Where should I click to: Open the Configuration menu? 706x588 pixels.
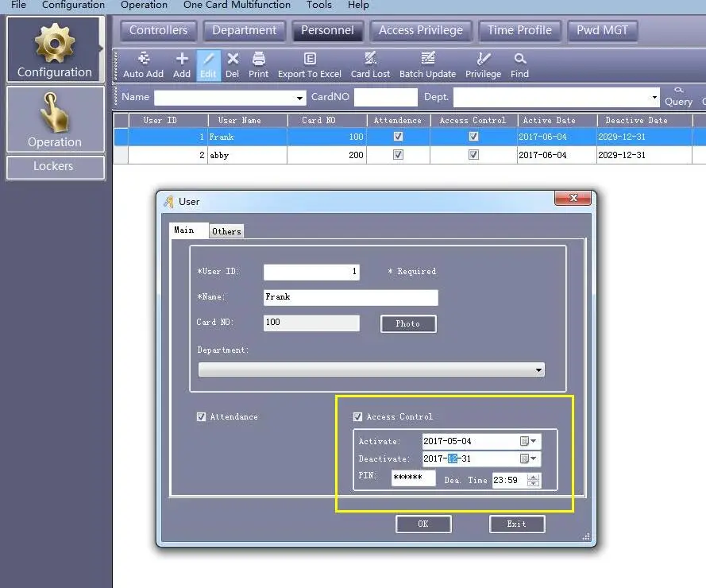point(73,5)
